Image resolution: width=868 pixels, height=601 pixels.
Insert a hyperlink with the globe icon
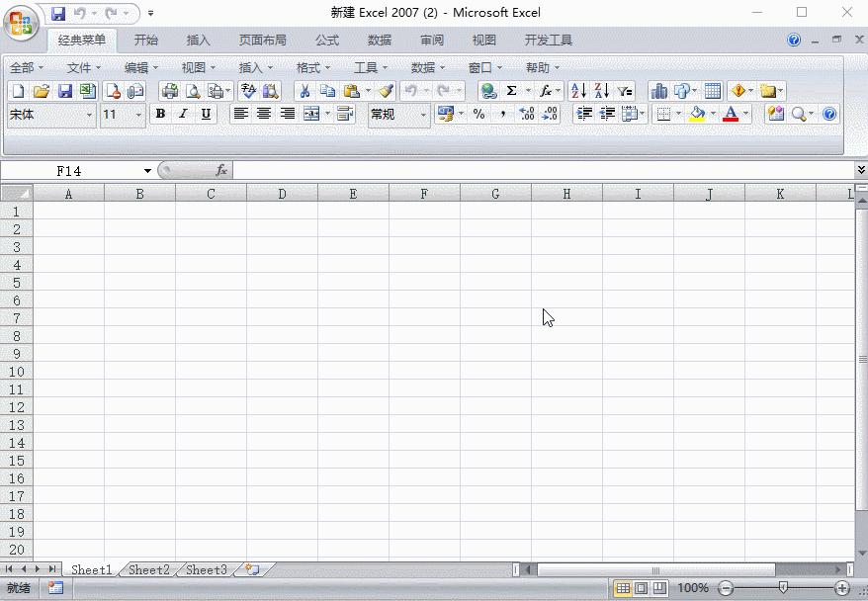coord(488,91)
